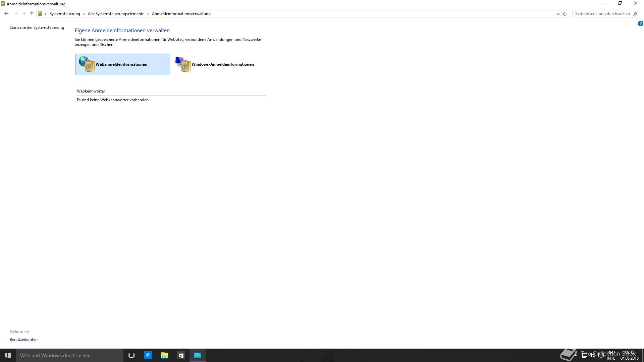
Task: Expand the address bar previous locations dropdown
Action: click(558, 14)
